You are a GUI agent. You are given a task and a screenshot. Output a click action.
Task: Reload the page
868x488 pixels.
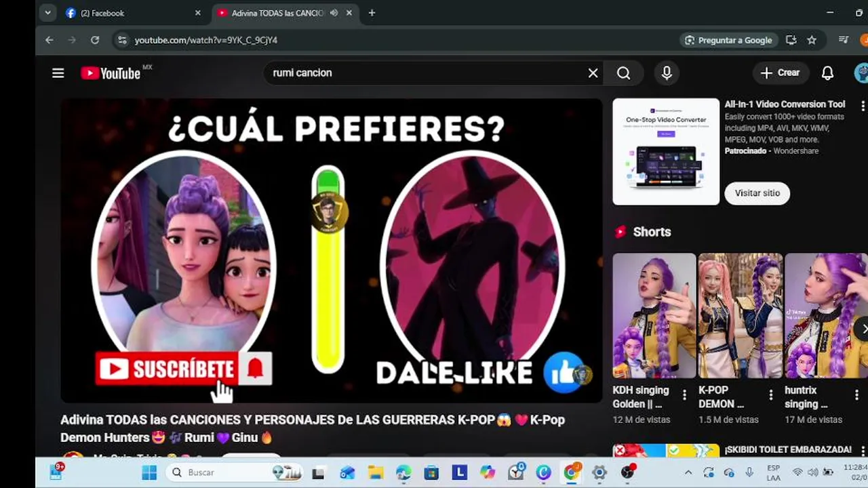coord(95,40)
